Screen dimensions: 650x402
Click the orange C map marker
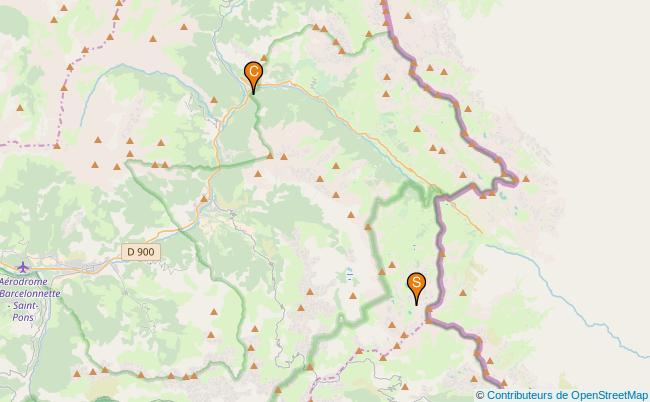pyautogui.click(x=253, y=75)
